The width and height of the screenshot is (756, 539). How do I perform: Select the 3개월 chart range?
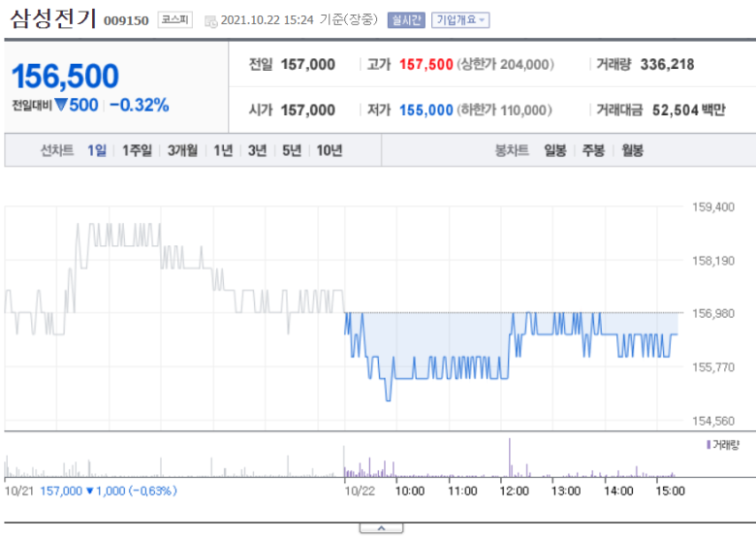point(182,150)
